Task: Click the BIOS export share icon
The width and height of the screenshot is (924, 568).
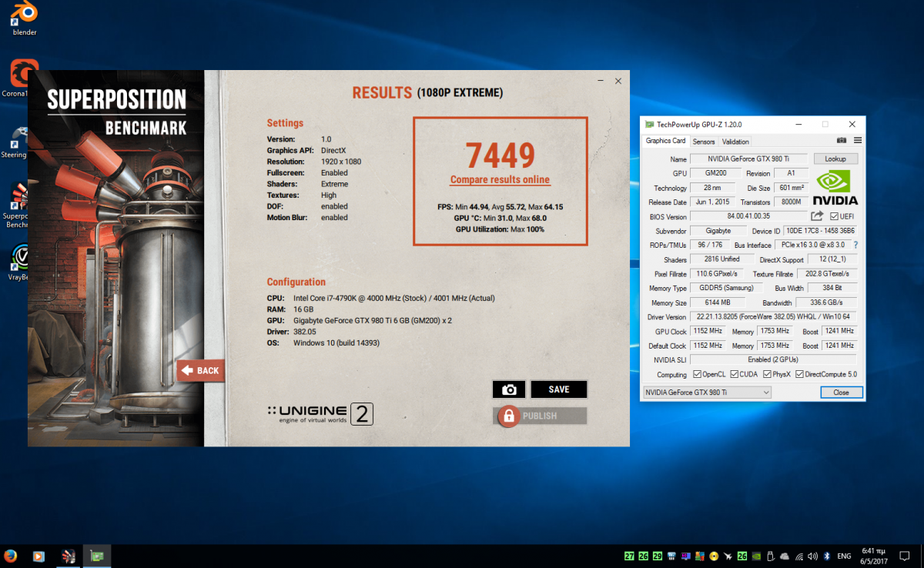Action: pyautogui.click(x=817, y=216)
